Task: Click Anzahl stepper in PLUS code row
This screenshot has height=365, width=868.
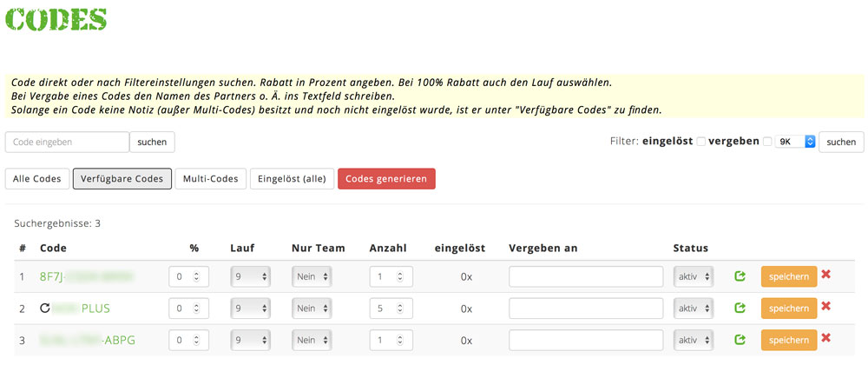Action: (x=390, y=309)
